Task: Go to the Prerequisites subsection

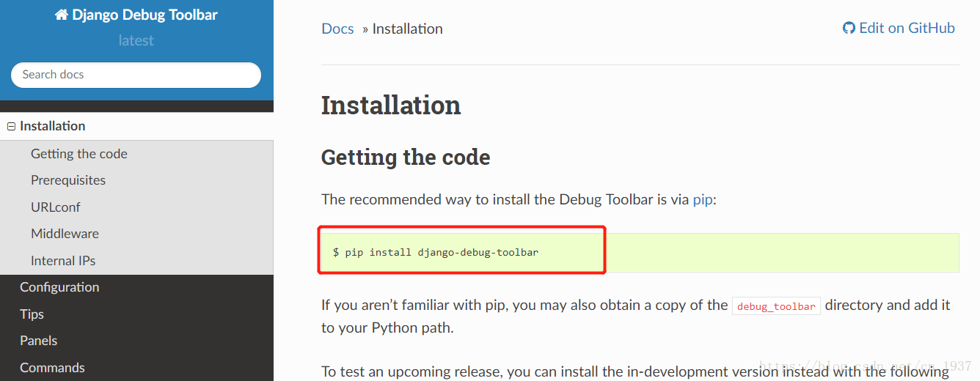Action: pos(68,180)
